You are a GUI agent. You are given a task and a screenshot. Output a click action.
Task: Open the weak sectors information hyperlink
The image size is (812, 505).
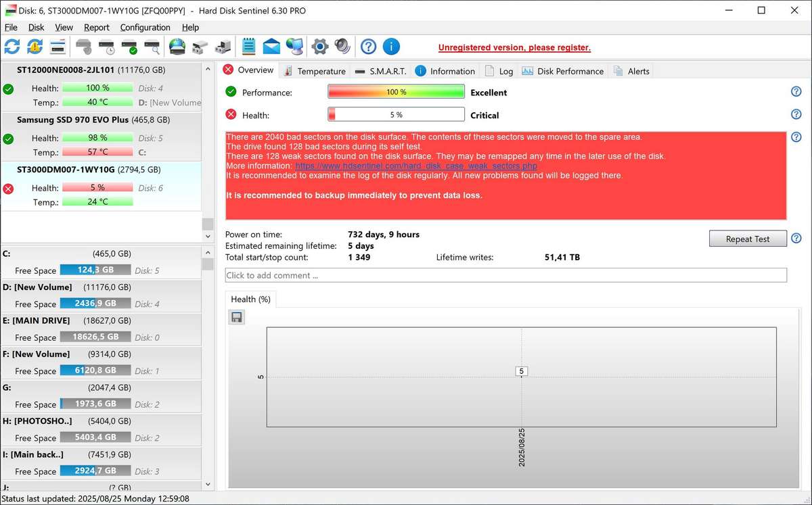[415, 166]
